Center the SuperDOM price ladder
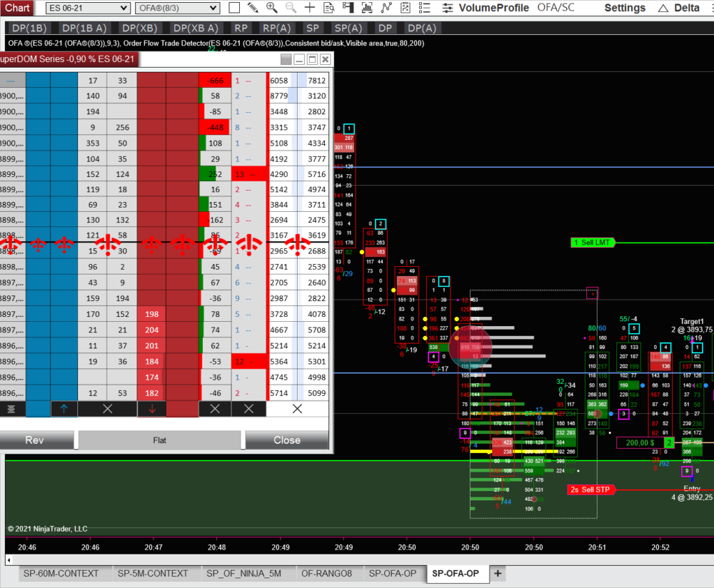The image size is (714, 588). click(11, 409)
